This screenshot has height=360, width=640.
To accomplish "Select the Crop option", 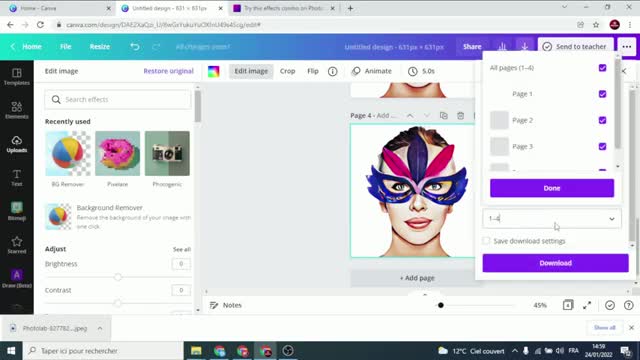I will click(287, 71).
